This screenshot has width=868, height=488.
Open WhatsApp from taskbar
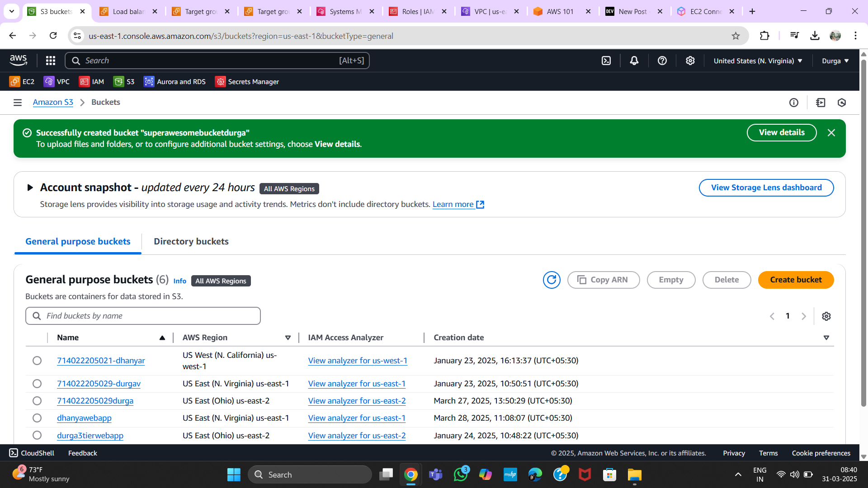coord(461,474)
